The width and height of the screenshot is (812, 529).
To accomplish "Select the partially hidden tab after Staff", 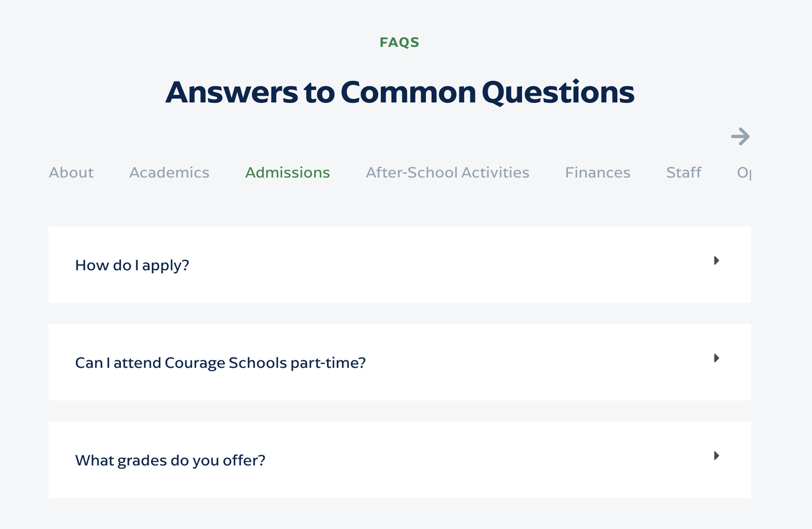I will point(744,173).
